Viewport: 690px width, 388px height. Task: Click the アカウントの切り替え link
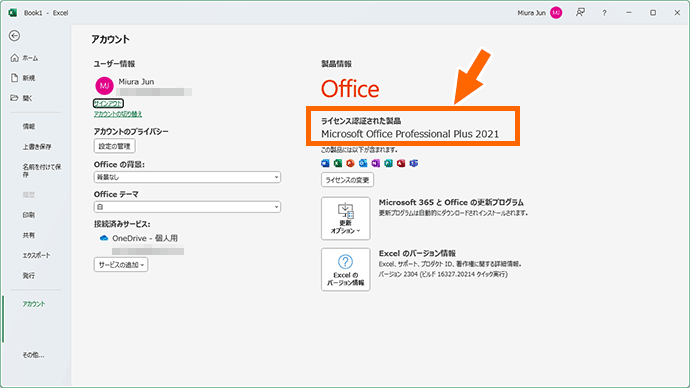coord(118,114)
